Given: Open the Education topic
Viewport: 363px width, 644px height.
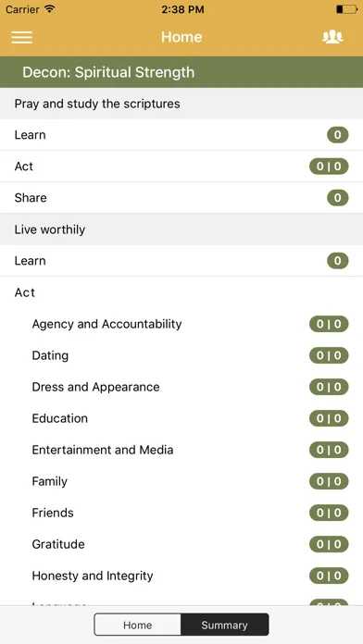Looking at the screenshot, I should click(181, 418).
